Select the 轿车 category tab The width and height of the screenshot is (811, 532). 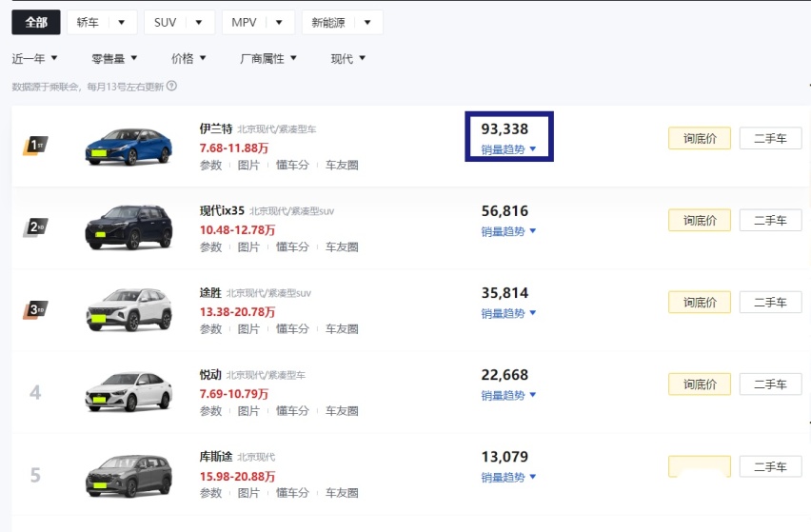point(88,22)
